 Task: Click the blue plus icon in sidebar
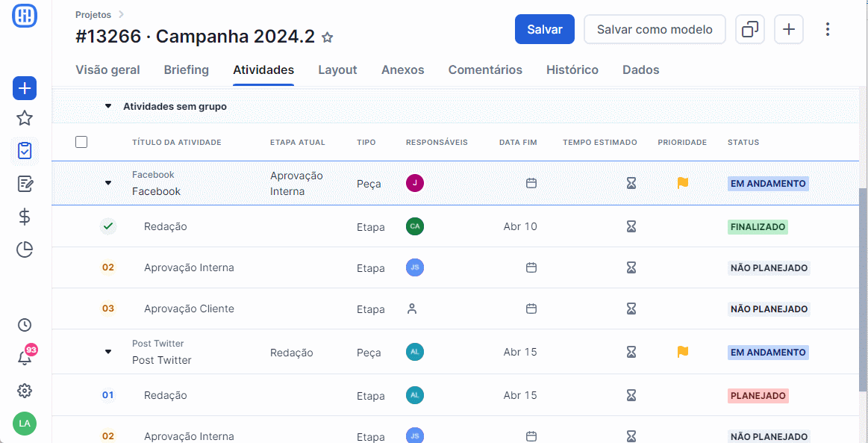point(25,88)
